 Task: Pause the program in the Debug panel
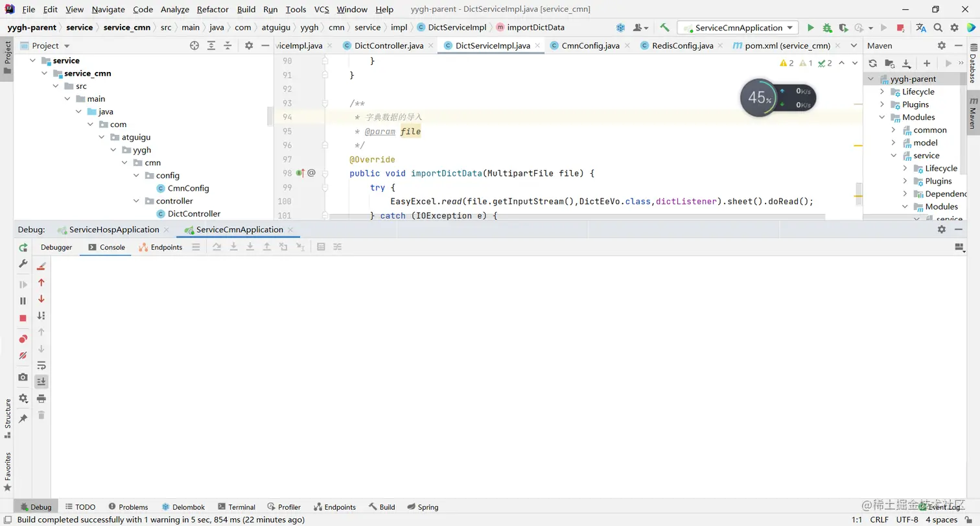[23, 301]
